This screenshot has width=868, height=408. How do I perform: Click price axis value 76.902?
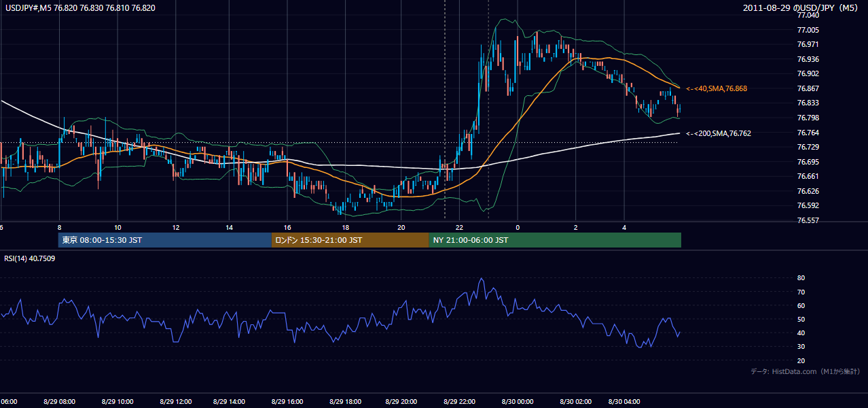pyautogui.click(x=809, y=73)
